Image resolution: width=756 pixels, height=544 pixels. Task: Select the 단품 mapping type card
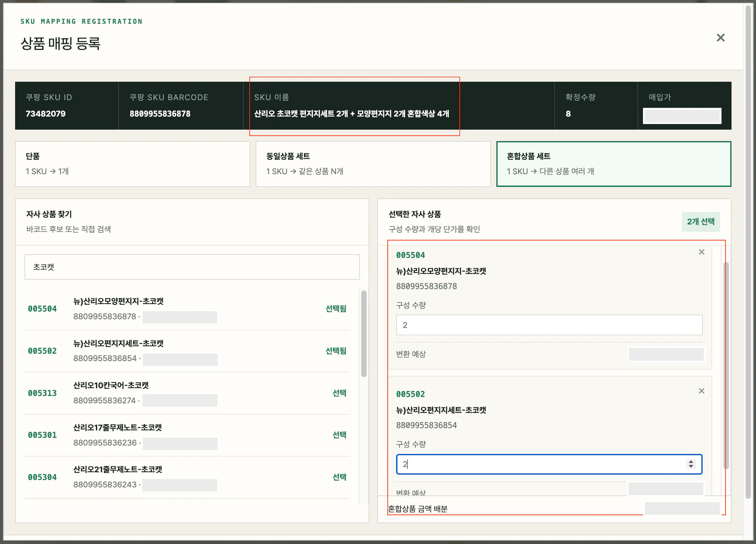133,164
